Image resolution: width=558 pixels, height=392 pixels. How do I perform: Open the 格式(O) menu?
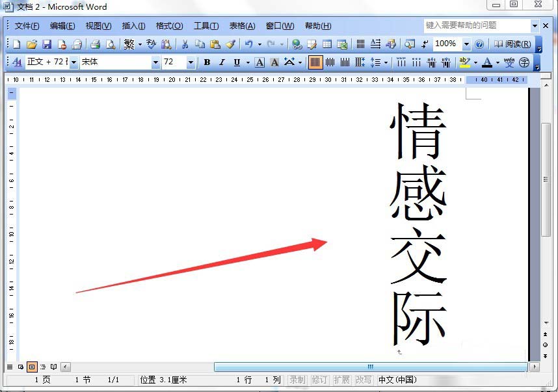pos(169,25)
